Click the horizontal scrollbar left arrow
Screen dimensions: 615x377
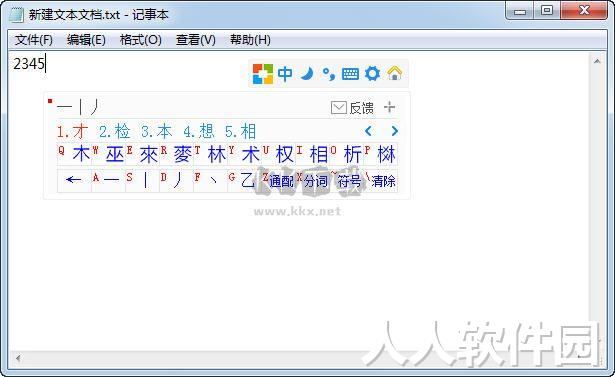pos(18,357)
